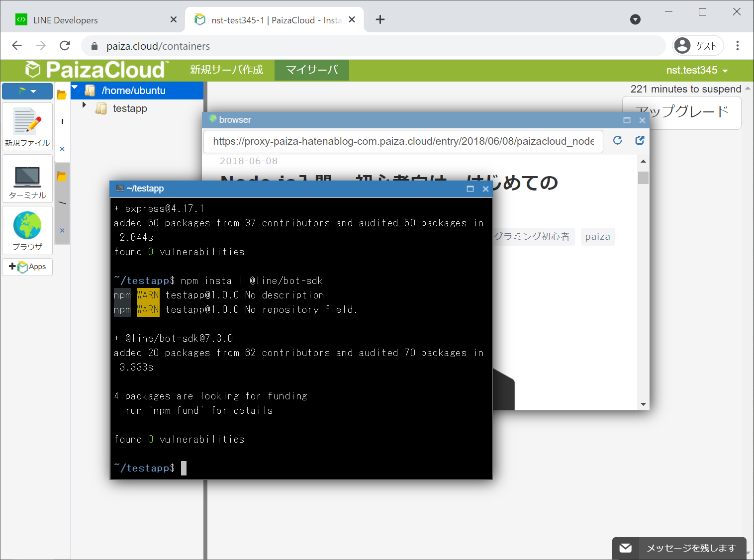
Task: Open the PaizaCloud blue dropdown menu in sidebar
Action: pos(27,91)
